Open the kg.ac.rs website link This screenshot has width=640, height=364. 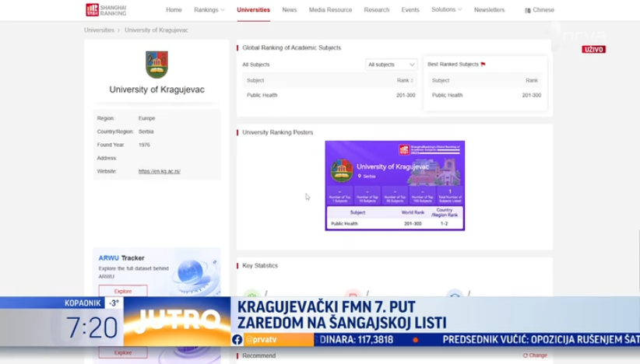(159, 171)
